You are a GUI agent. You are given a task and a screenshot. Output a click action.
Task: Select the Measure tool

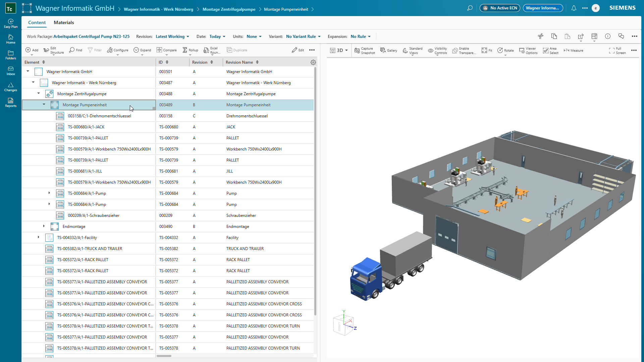pyautogui.click(x=573, y=50)
